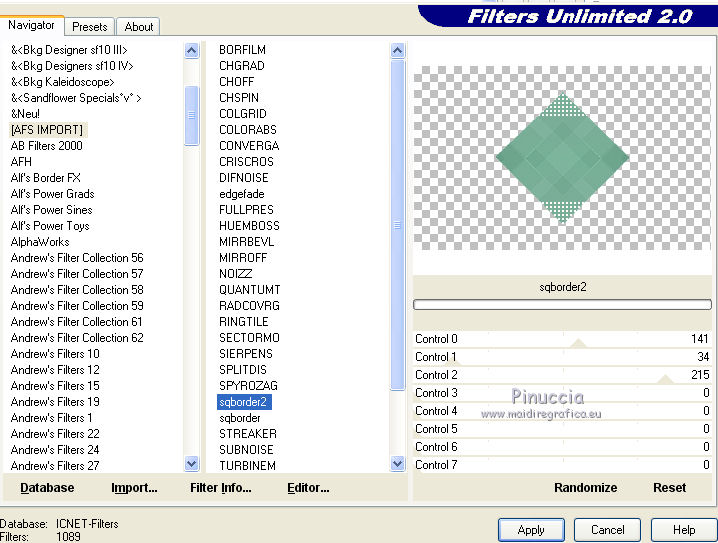Select Alf's Power Toys category
This screenshot has height=543, width=718.
[x=50, y=226]
